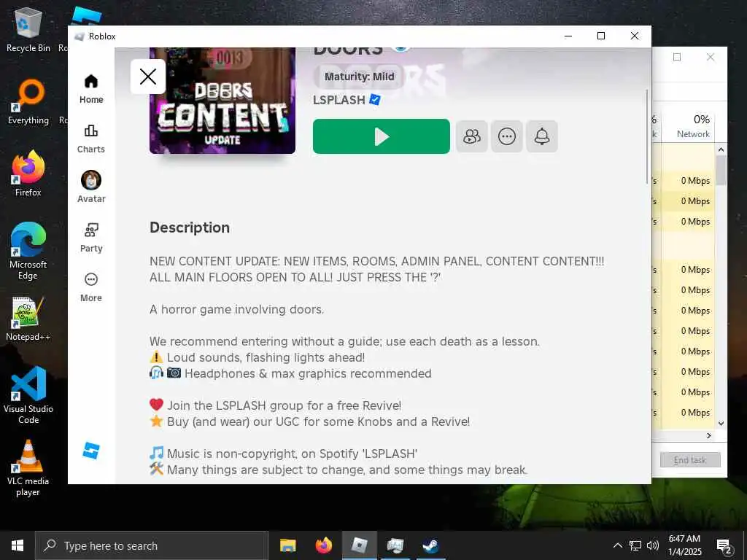Go to Home in Roblox sidebar
This screenshot has width=747, height=560.
pos(91,89)
